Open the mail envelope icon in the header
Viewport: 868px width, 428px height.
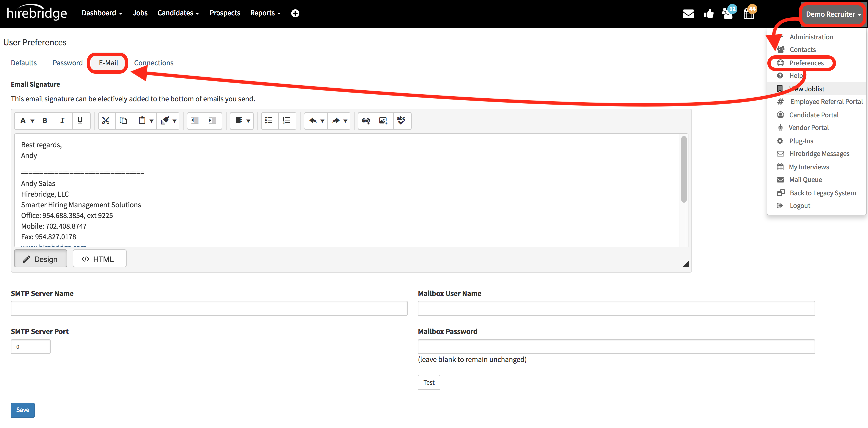coord(688,13)
